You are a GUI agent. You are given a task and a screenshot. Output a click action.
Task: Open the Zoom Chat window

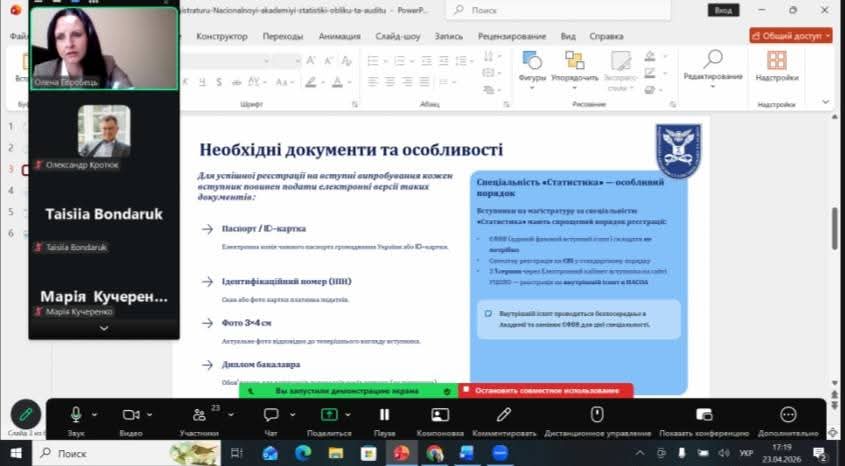(270, 414)
